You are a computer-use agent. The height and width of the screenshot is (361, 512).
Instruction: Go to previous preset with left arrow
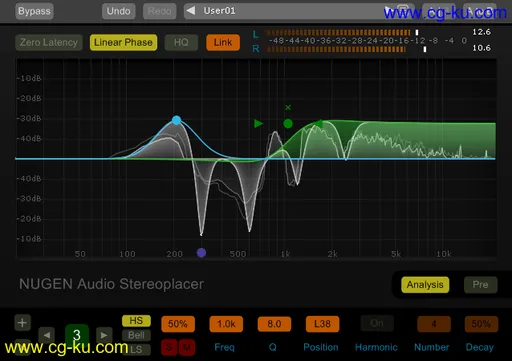click(x=191, y=11)
